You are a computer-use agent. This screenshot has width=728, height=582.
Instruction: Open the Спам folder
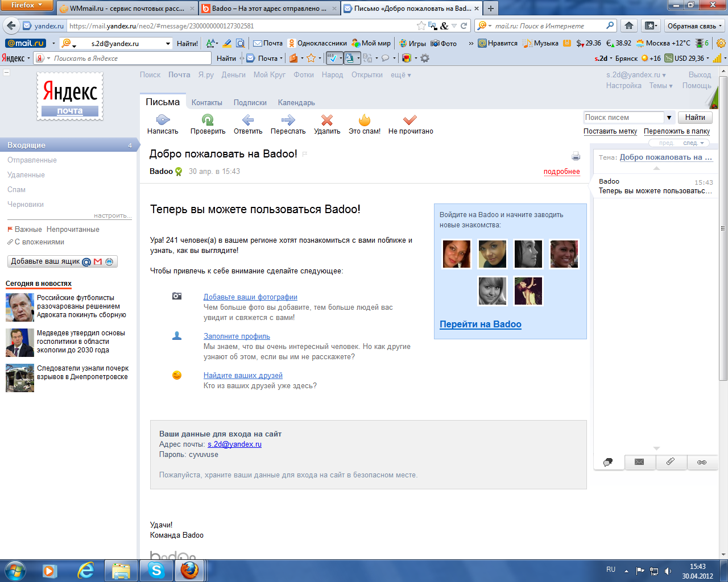click(x=16, y=190)
